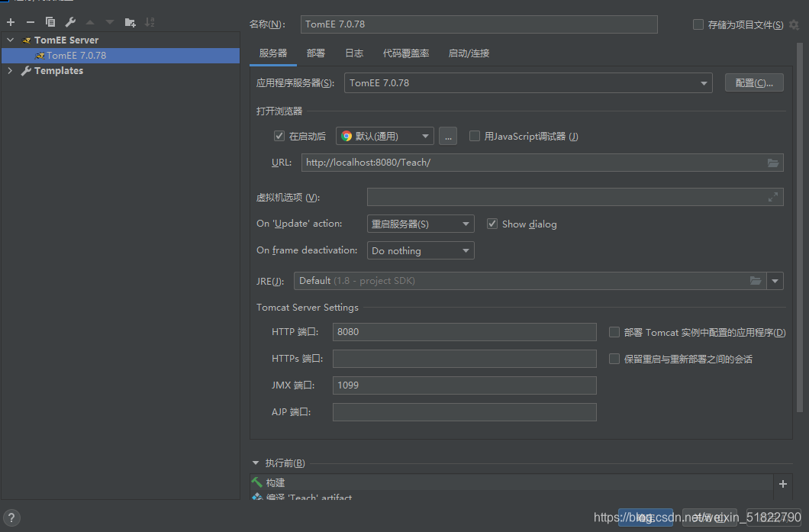809x532 pixels.
Task: Switch to 日志 tab
Action: click(x=354, y=53)
